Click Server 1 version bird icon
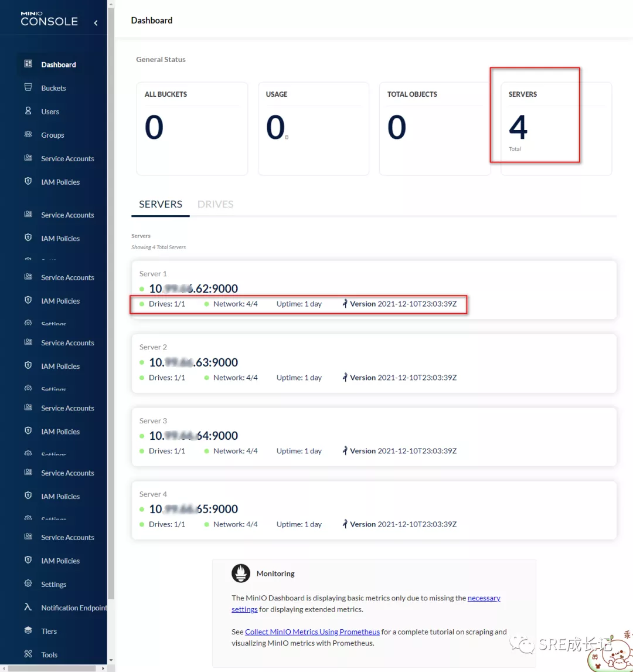The width and height of the screenshot is (633, 672). coord(345,303)
